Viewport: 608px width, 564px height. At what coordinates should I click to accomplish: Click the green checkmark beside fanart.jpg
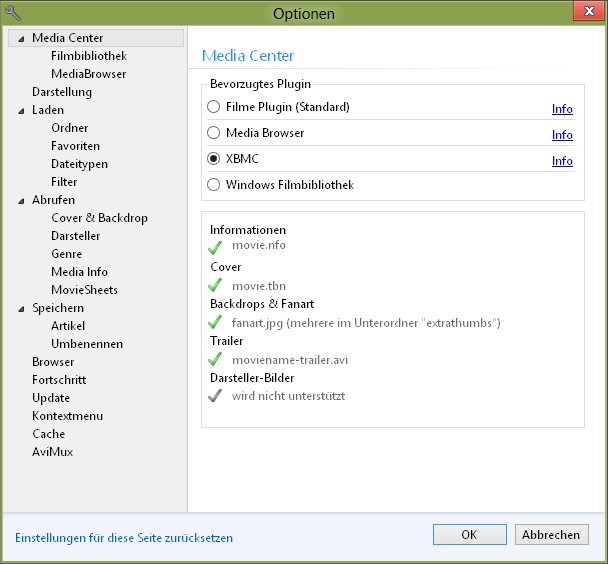point(215,322)
